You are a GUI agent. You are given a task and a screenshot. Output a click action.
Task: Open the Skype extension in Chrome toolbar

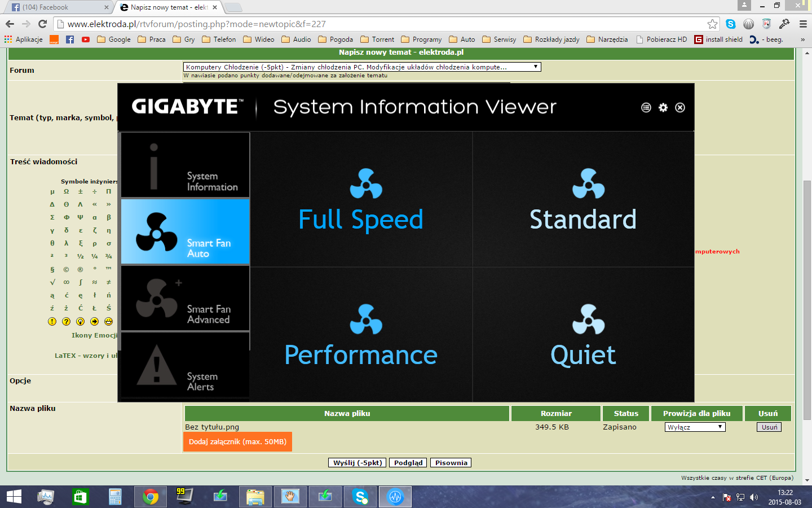coord(731,24)
